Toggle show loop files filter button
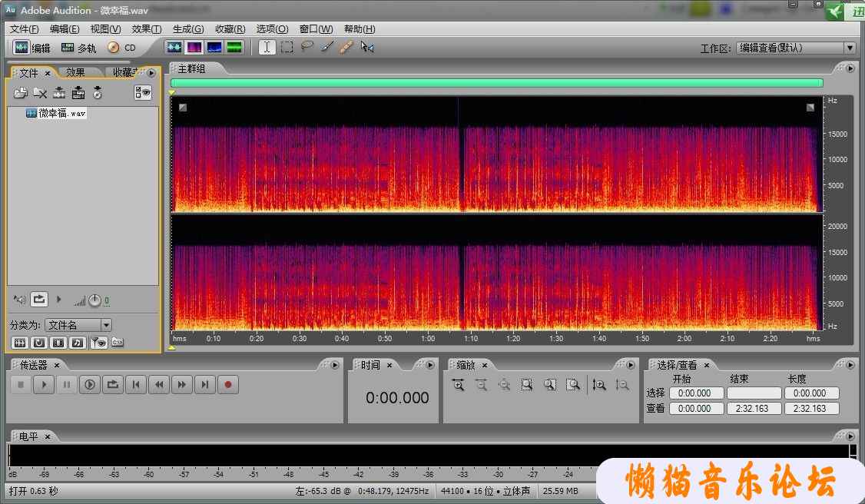865x504 pixels. point(39,343)
